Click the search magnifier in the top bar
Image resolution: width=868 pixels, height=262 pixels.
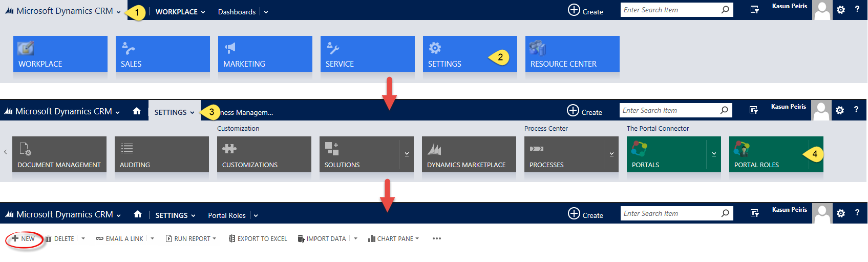725,10
